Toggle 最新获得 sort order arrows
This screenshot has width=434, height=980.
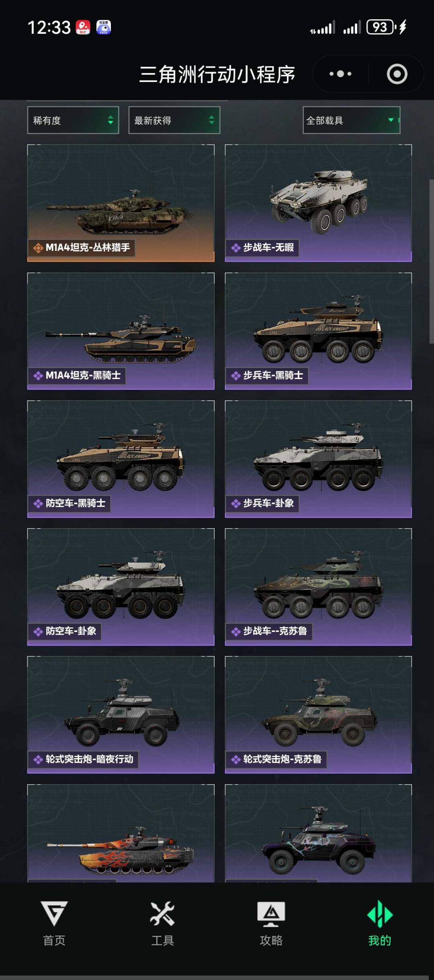211,120
